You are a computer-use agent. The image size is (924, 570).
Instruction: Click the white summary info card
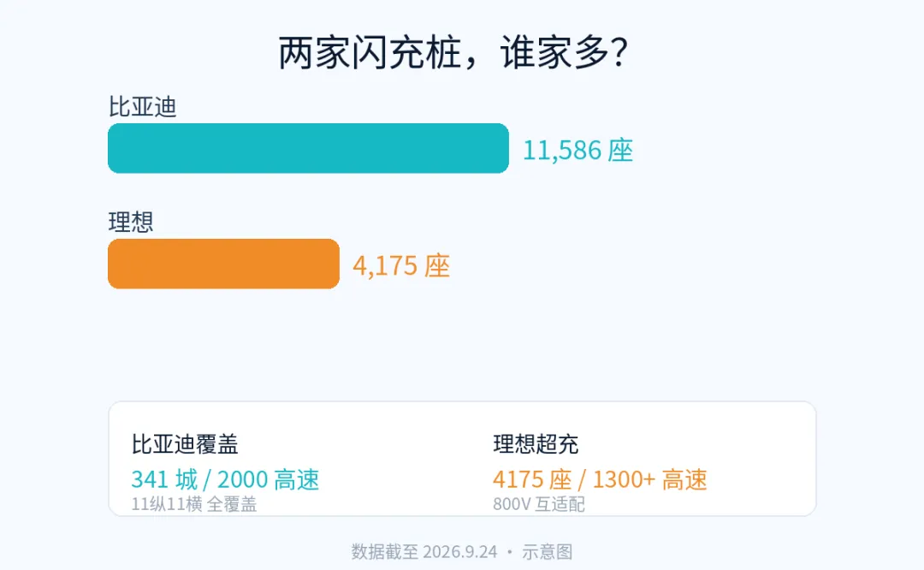pyautogui.click(x=462, y=459)
